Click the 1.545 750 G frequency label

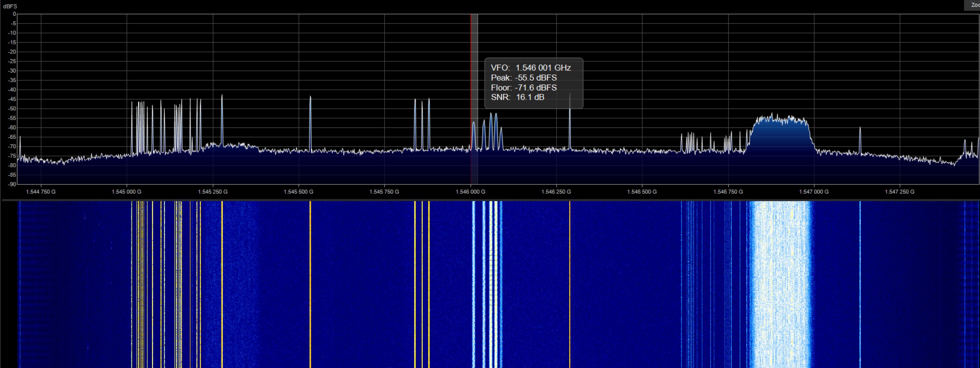point(384,192)
